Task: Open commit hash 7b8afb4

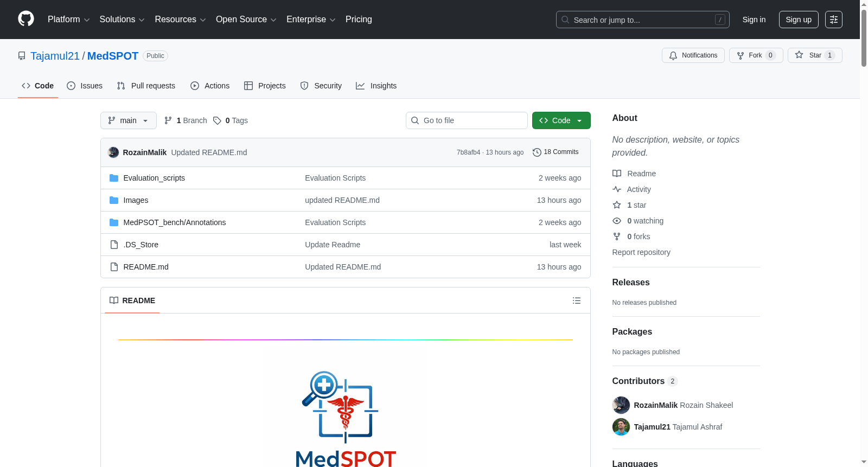Action: tap(469, 152)
